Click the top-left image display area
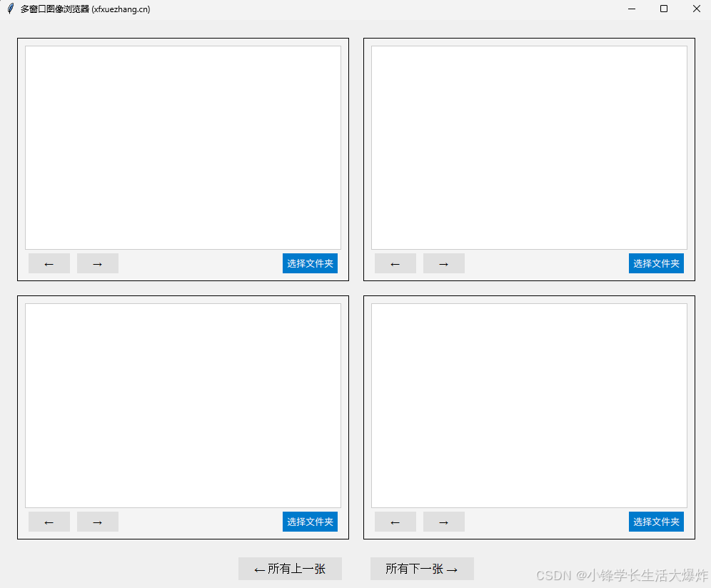The image size is (711, 588). click(x=183, y=148)
